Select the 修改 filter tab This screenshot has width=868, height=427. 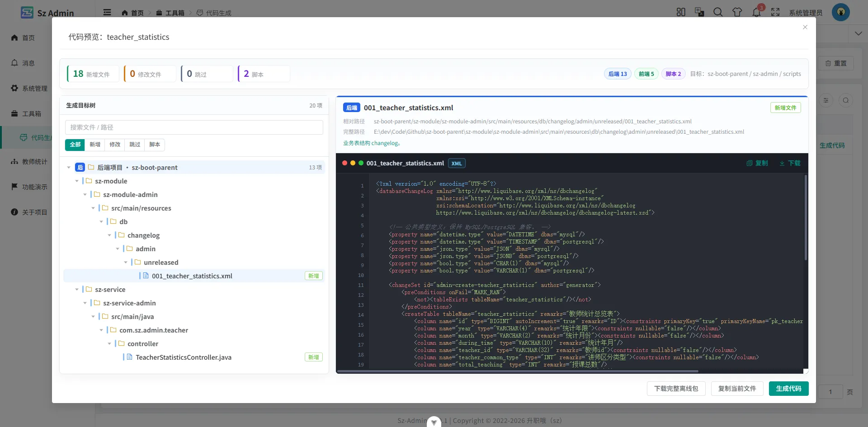pyautogui.click(x=115, y=145)
